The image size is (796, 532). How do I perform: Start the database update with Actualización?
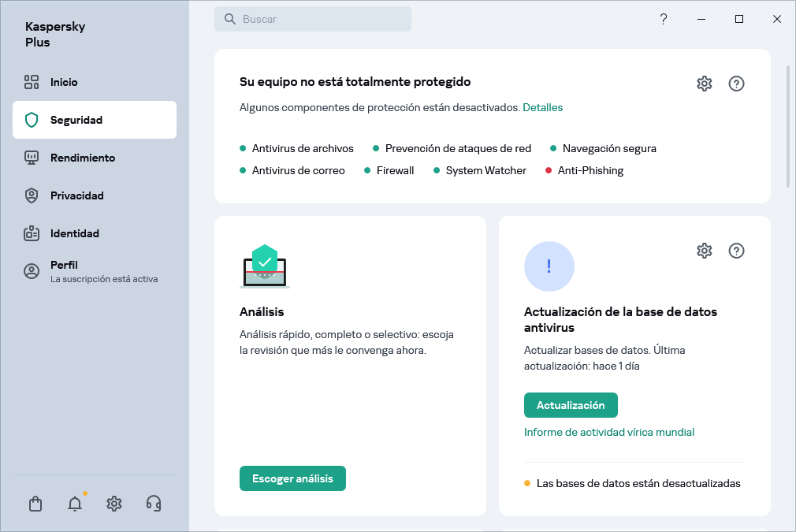point(571,404)
